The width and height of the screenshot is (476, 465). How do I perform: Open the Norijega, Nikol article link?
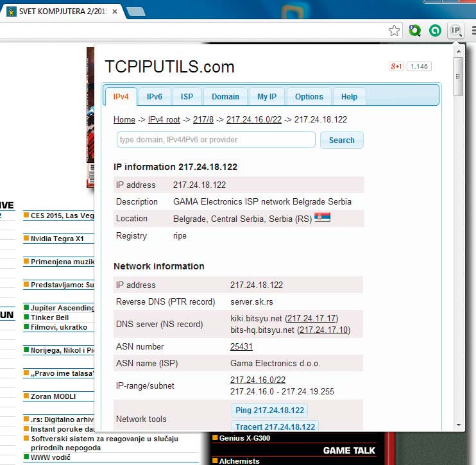tap(62, 350)
